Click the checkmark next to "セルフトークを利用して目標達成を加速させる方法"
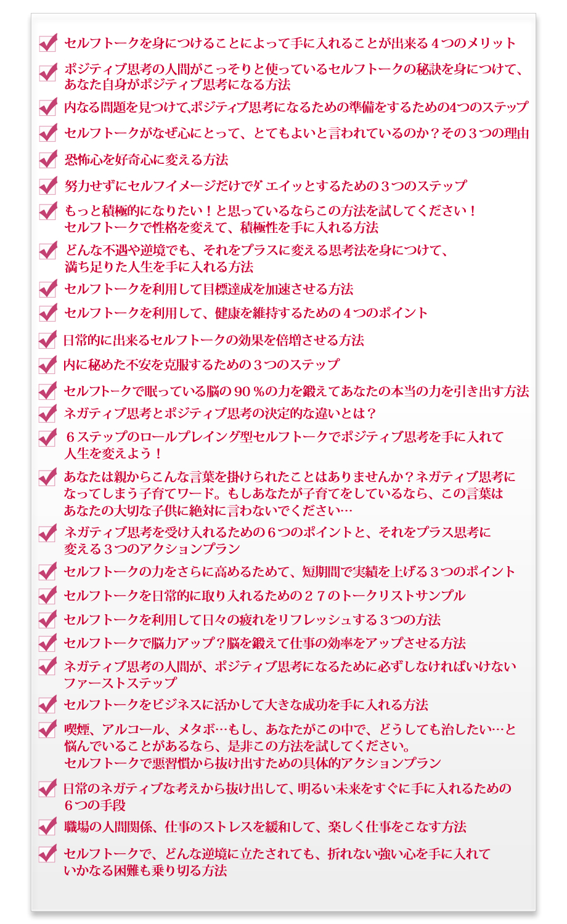Screen dimensions: 567x924 (x=48, y=289)
